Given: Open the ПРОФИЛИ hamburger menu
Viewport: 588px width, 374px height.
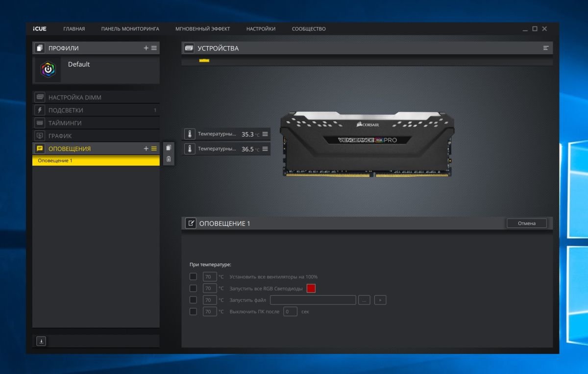Looking at the screenshot, I should 154,48.
